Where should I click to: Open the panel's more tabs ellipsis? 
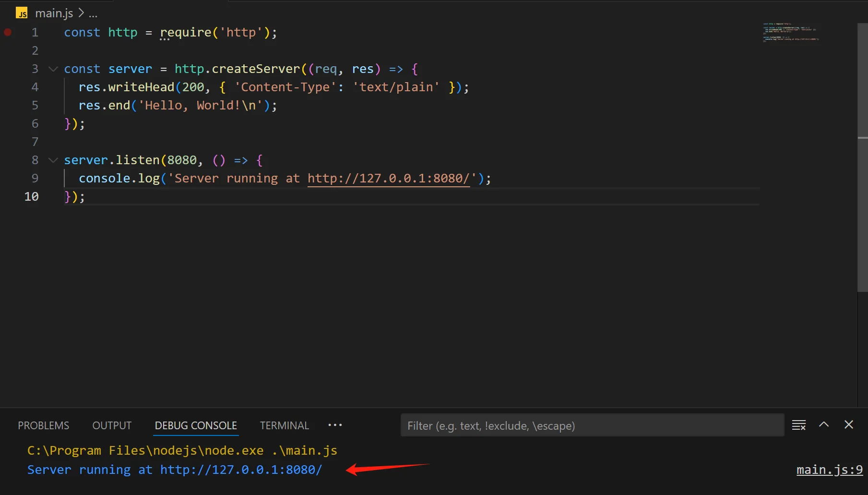click(x=335, y=425)
